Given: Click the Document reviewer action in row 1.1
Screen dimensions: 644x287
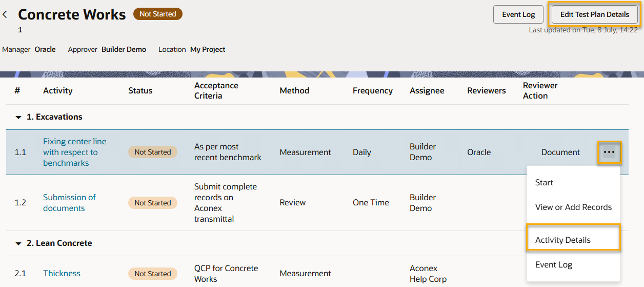Looking at the screenshot, I should [560, 152].
